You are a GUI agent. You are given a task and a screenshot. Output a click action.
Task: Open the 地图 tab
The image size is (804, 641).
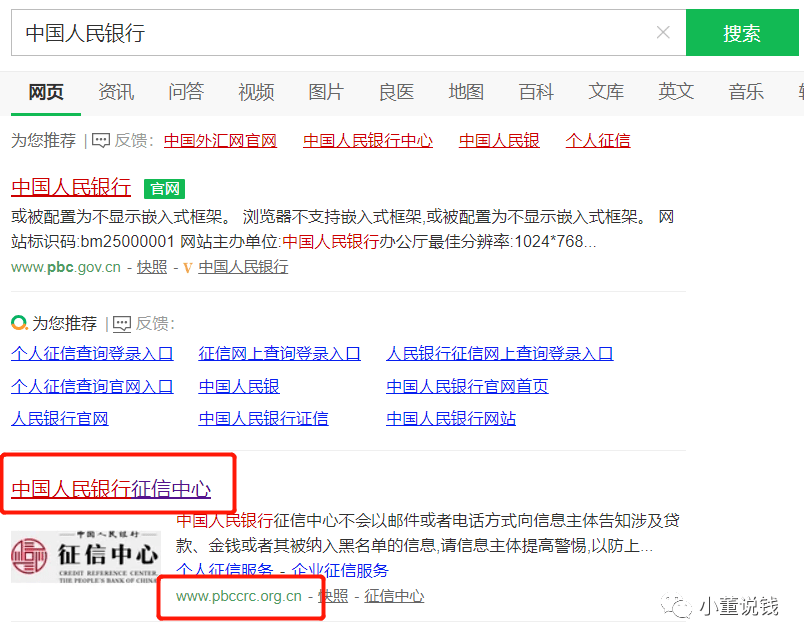[466, 92]
